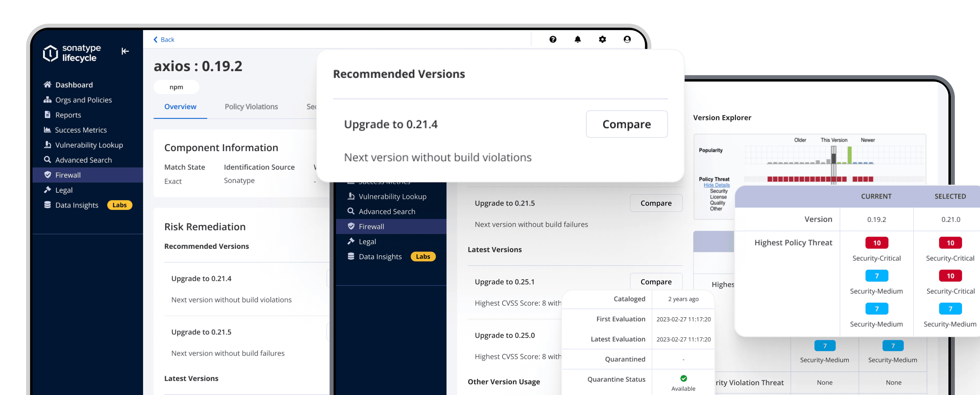Click Compare next to Upgrade to 0.25.1
Image resolution: width=980 pixels, height=395 pixels.
point(656,282)
